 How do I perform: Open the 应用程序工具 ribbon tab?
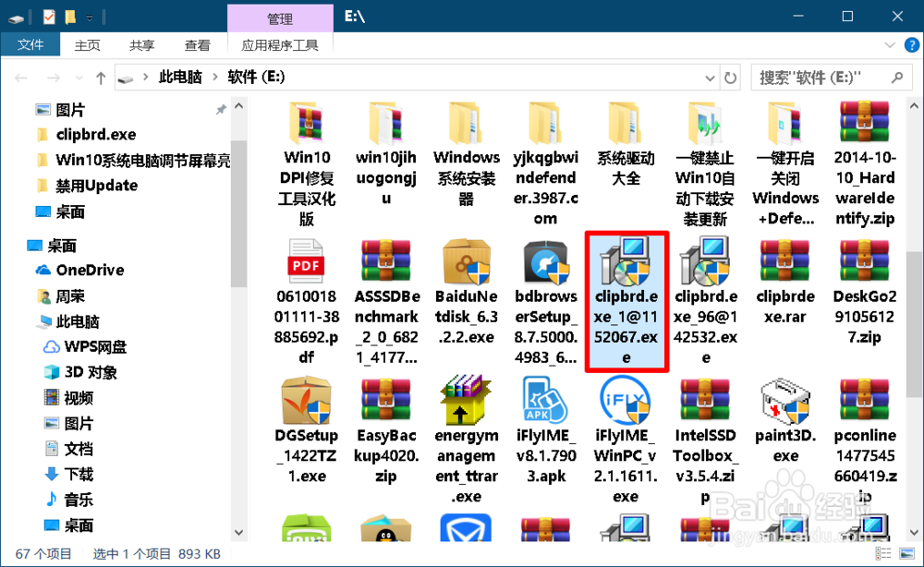point(280,45)
